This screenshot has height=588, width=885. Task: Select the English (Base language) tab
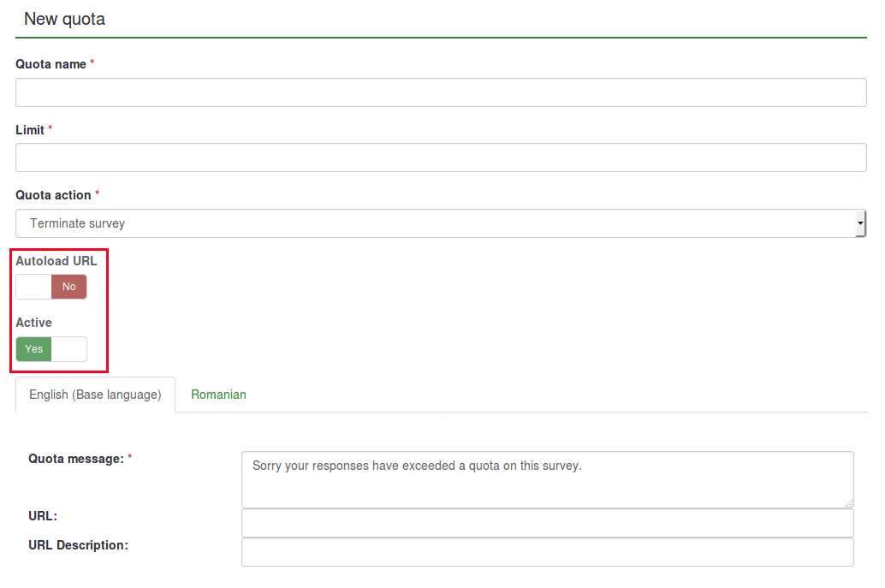click(95, 395)
